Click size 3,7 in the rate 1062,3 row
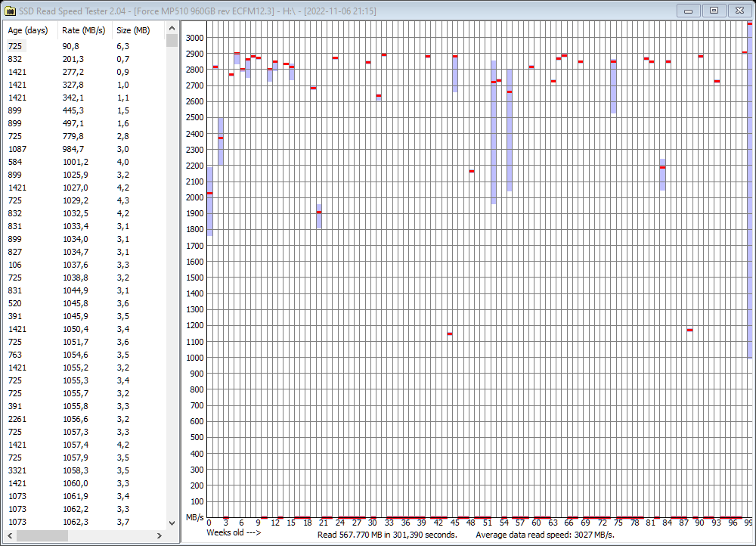 click(x=123, y=522)
